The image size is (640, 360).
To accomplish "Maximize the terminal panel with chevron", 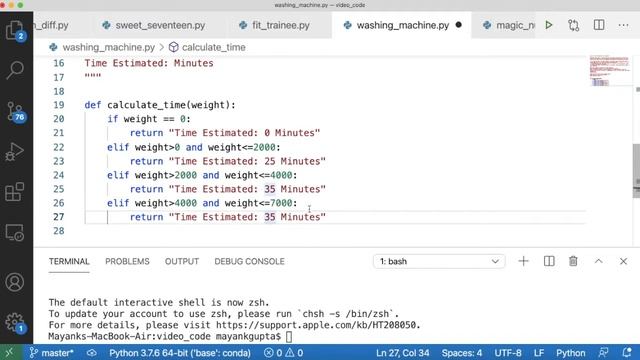I will [x=598, y=261].
